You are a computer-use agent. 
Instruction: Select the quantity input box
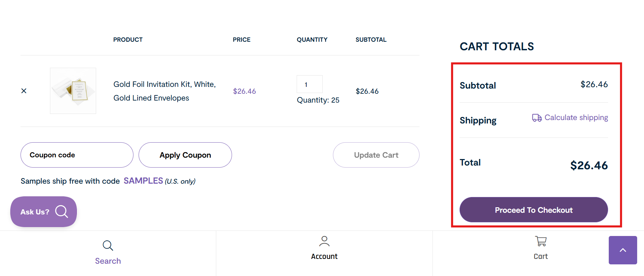pyautogui.click(x=309, y=84)
